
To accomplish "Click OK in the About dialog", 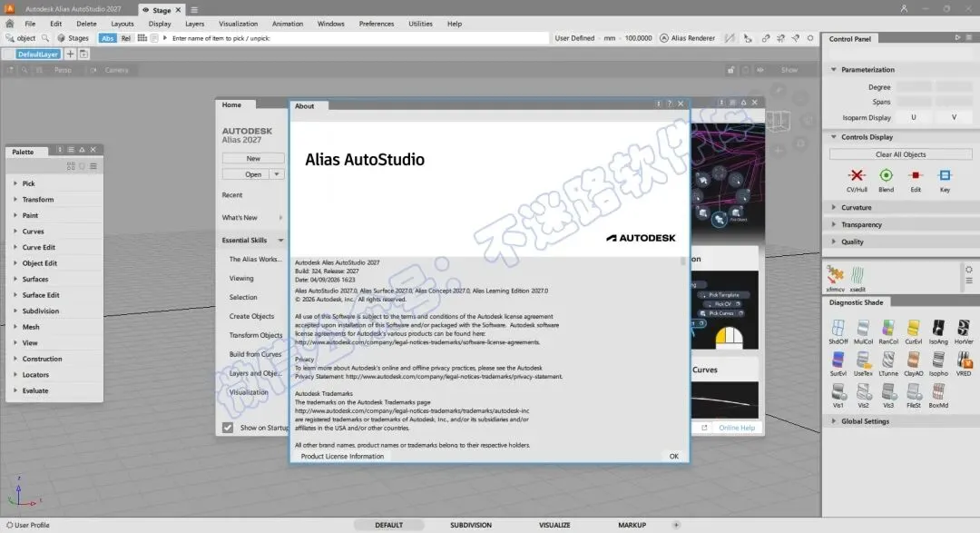I will [673, 457].
